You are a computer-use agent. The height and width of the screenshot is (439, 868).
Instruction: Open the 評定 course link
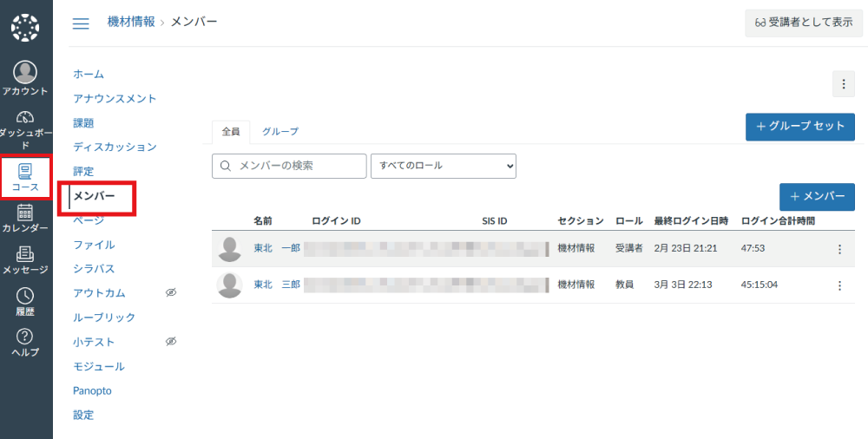(83, 171)
